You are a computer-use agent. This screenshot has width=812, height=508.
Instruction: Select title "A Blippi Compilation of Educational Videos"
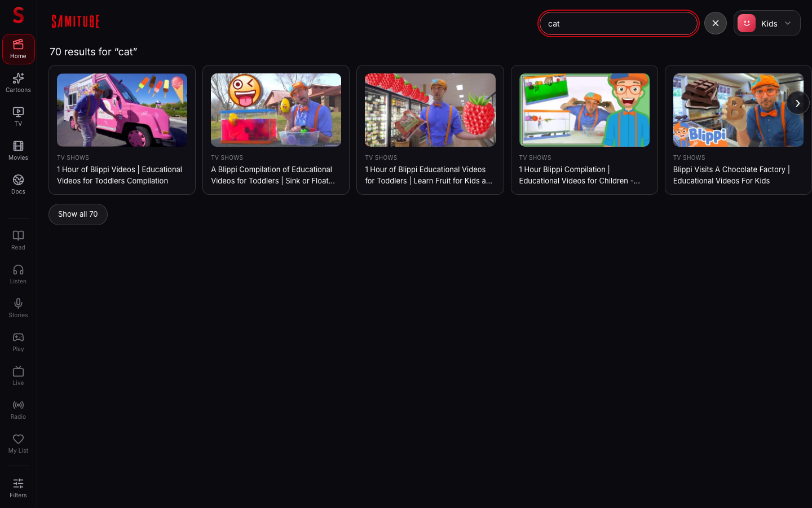273,175
